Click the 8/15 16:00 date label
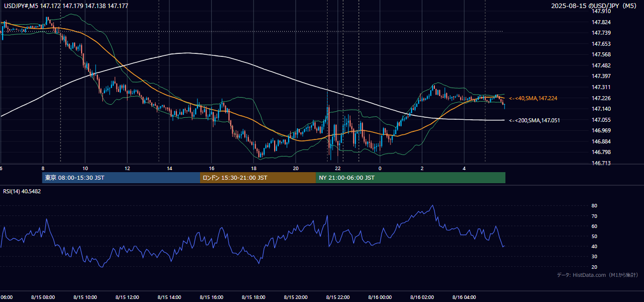Image resolution: width=644 pixels, height=302 pixels. (211, 297)
